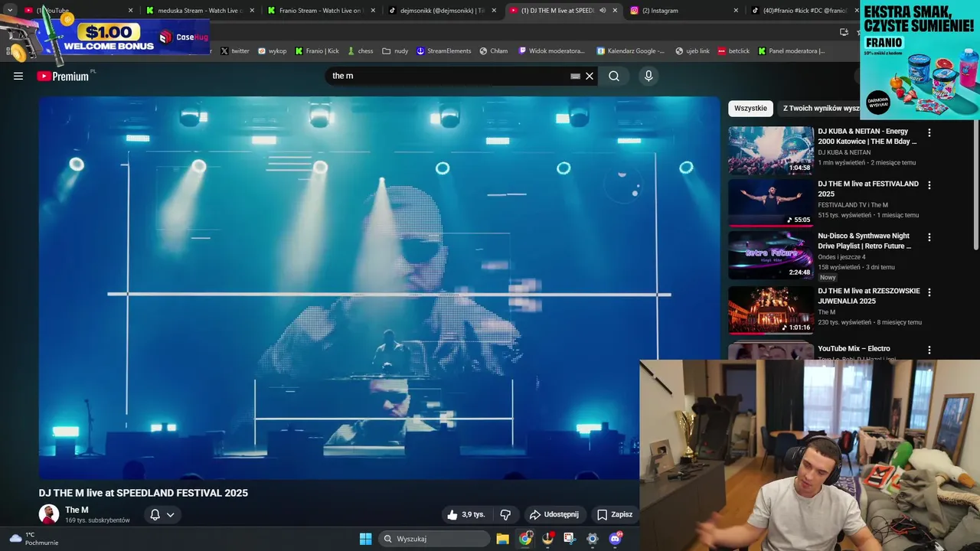Open options for RZESZOWSKIE JUWENALIA video

[929, 292]
